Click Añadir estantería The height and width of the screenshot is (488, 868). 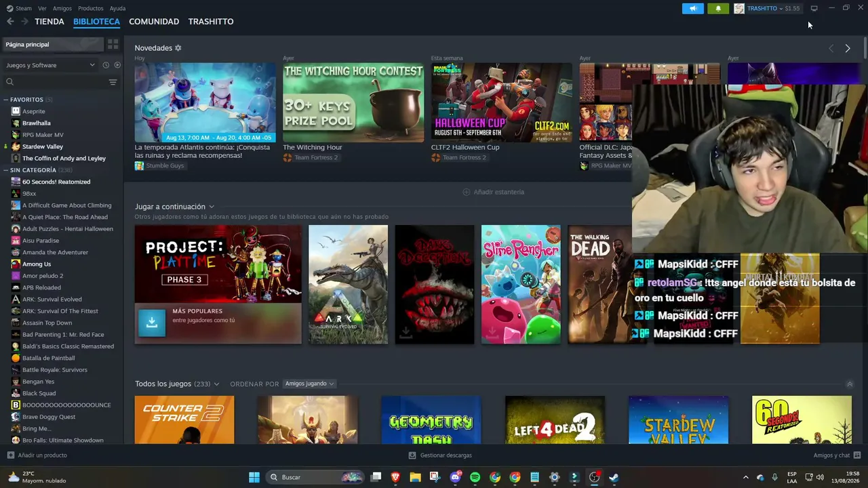[493, 192]
